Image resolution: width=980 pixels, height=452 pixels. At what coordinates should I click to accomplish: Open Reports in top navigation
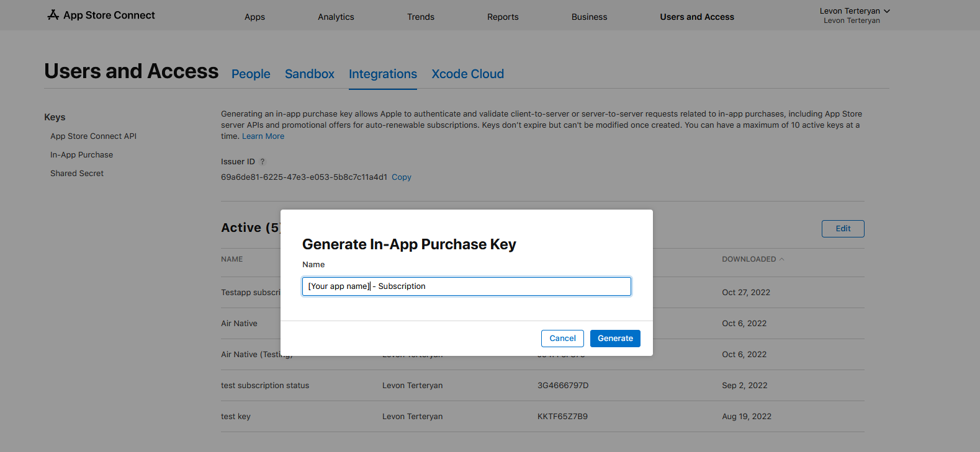coord(503,17)
